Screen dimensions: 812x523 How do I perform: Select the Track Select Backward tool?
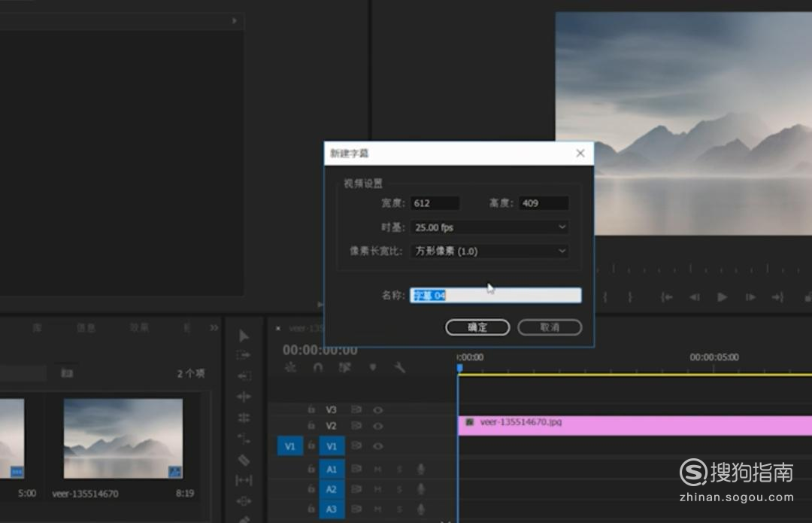244,376
